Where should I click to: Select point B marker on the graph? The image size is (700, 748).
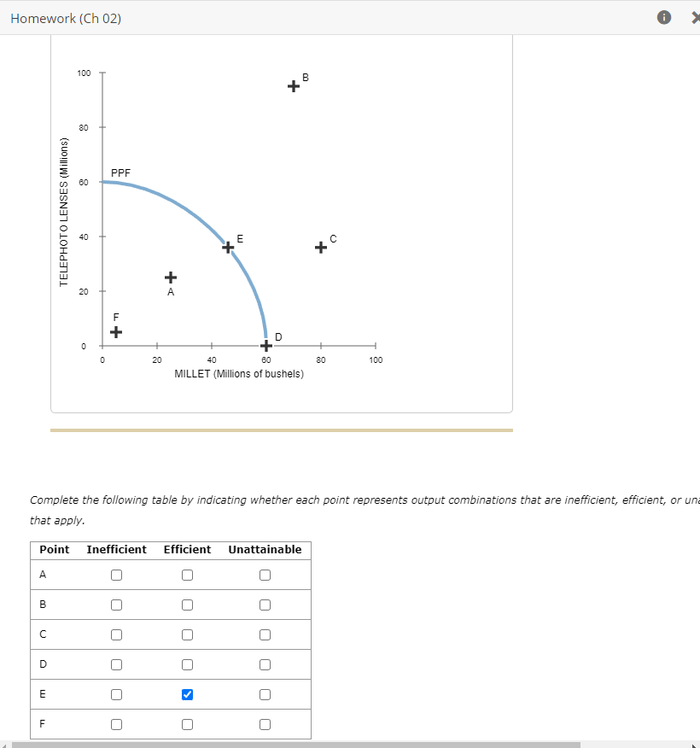coord(295,85)
